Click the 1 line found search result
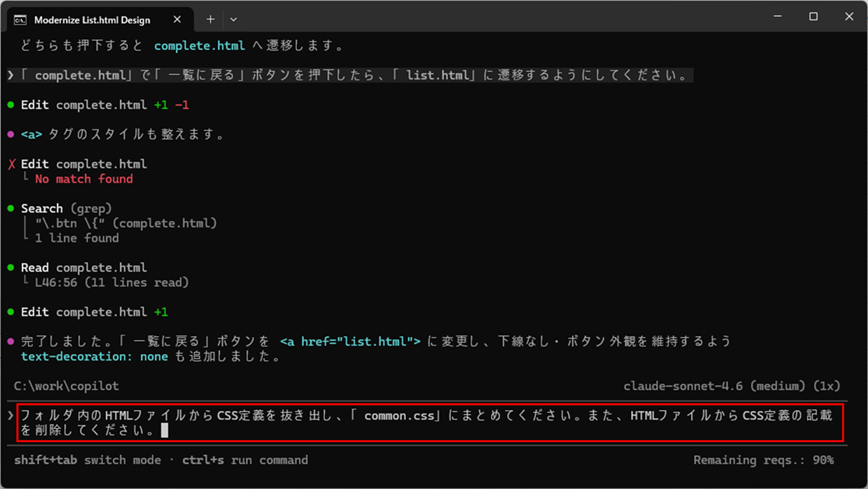This screenshot has width=868, height=489. click(x=77, y=239)
